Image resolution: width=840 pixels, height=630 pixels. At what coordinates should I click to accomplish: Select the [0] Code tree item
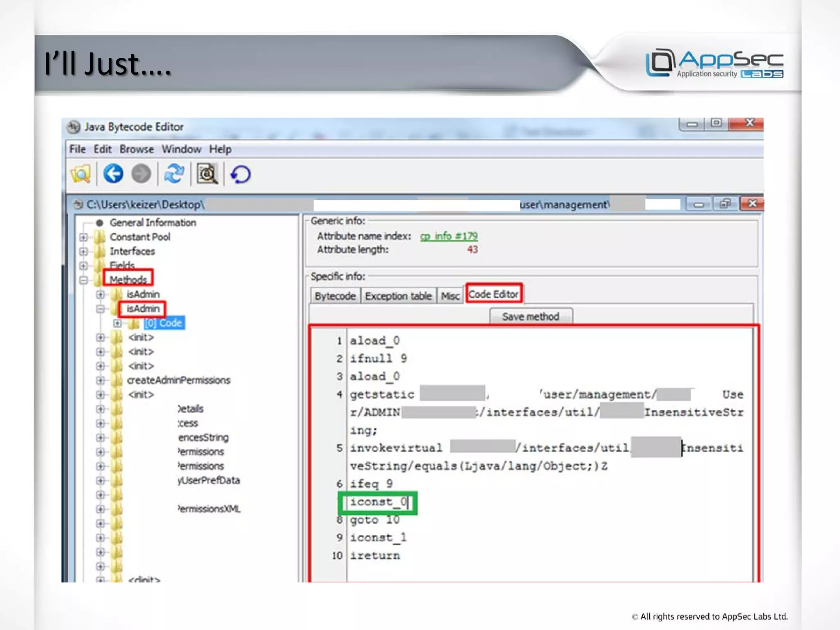coord(164,323)
